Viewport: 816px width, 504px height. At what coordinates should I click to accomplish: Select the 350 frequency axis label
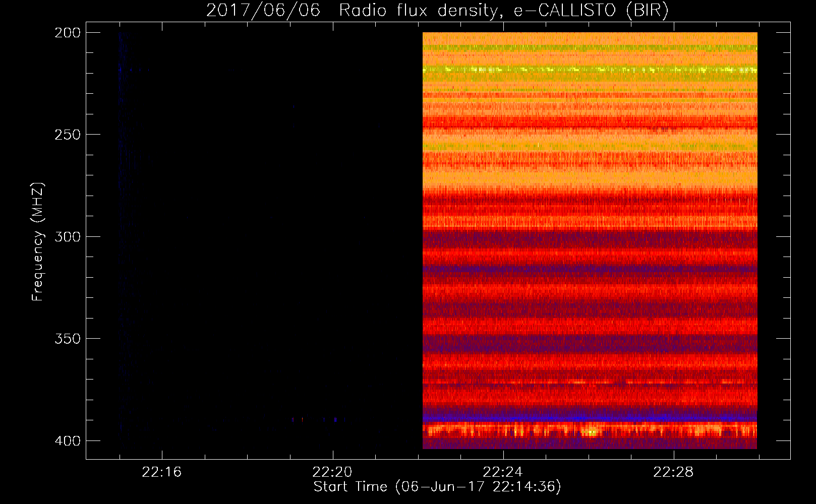pyautogui.click(x=67, y=339)
